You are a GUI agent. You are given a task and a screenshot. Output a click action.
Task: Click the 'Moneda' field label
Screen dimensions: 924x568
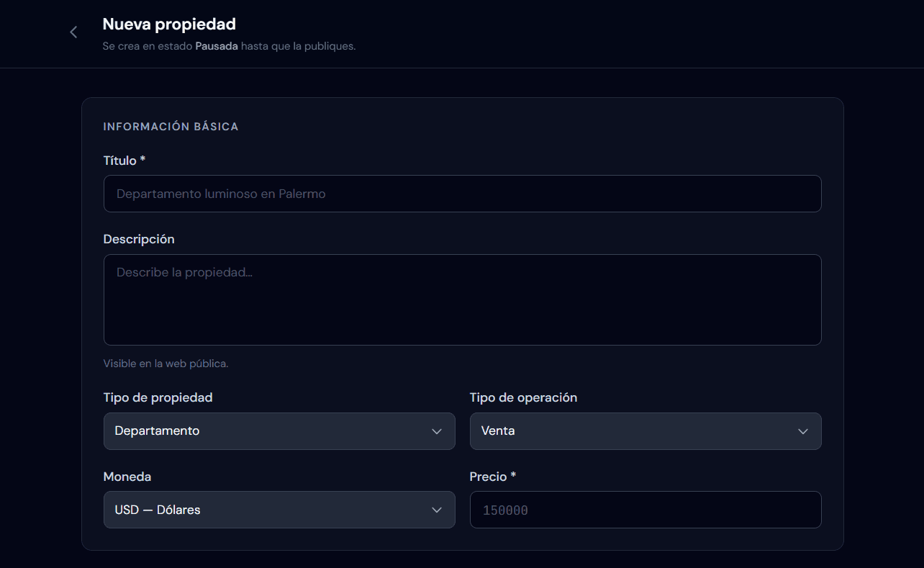tap(127, 477)
